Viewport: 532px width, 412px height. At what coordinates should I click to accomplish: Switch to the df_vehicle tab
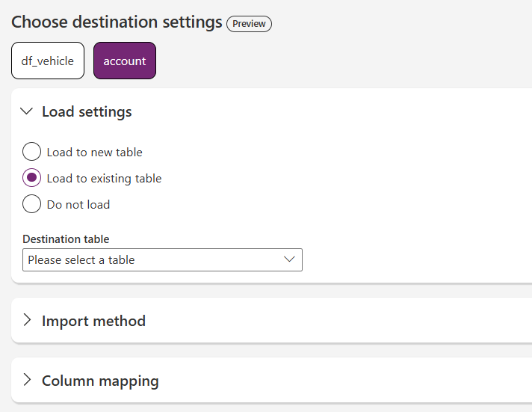pos(47,61)
